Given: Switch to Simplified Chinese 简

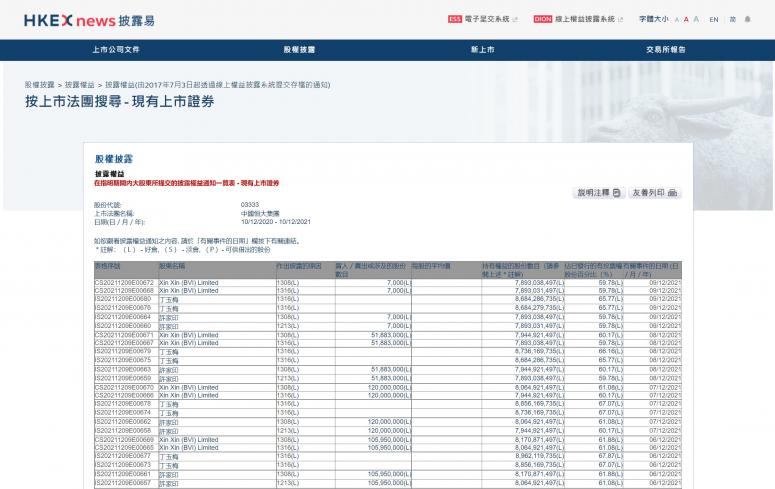Looking at the screenshot, I should coord(732,20).
